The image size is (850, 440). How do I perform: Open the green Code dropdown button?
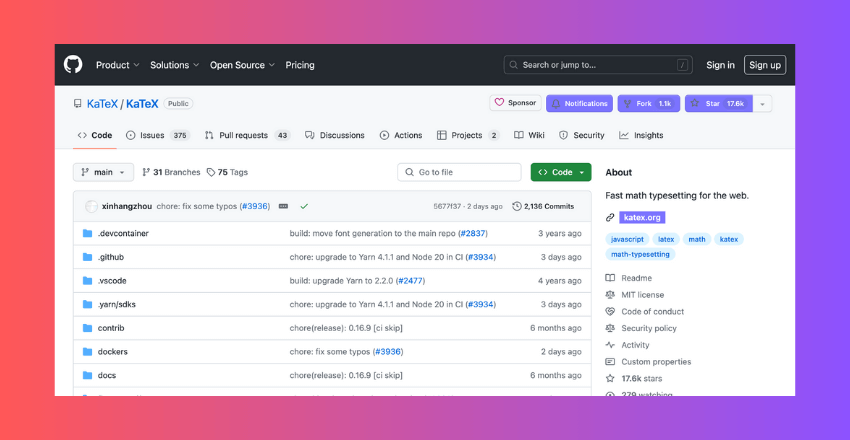(561, 172)
